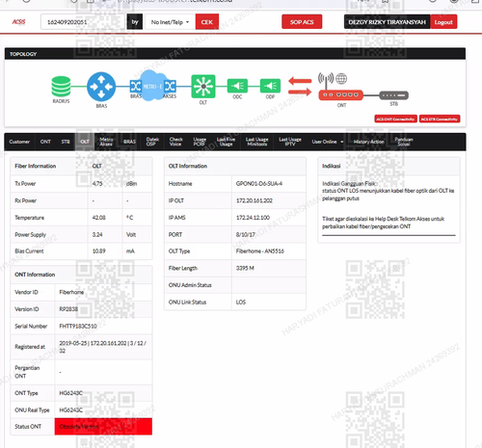
Task: Select Hostname value GPON01-D6-SUA-4
Action: pos(259,184)
